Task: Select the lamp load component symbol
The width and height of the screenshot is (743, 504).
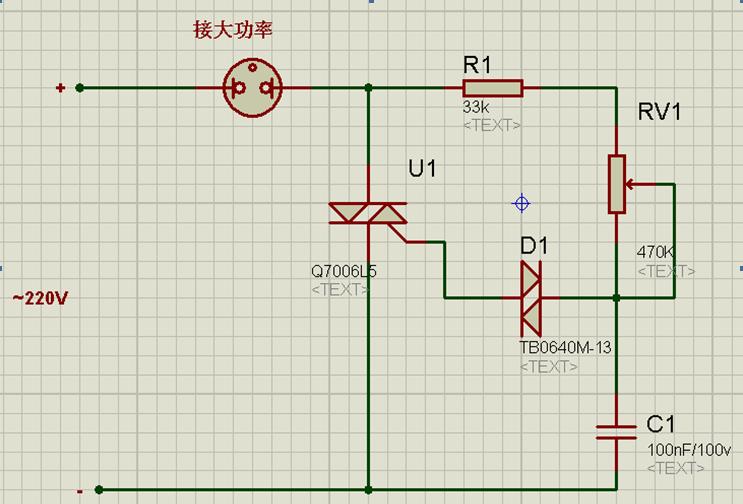Action: click(253, 88)
